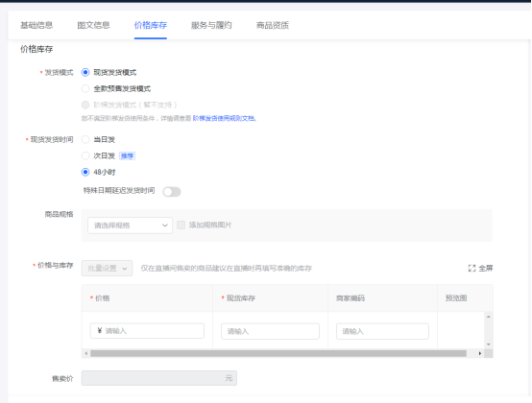
Task: Click the 价格库存 section heading
Action: (36, 49)
